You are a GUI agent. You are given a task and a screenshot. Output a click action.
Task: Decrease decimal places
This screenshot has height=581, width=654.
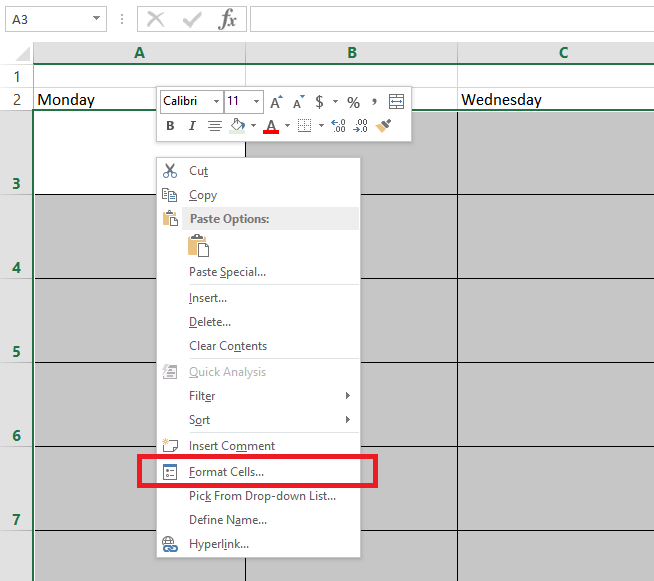(x=360, y=126)
